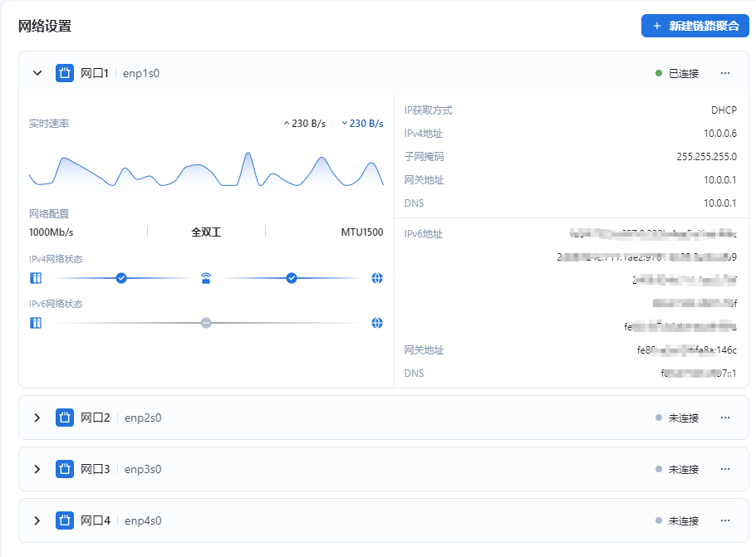Open the more options menu for 网口4
Image resolution: width=756 pixels, height=557 pixels.
(x=725, y=520)
